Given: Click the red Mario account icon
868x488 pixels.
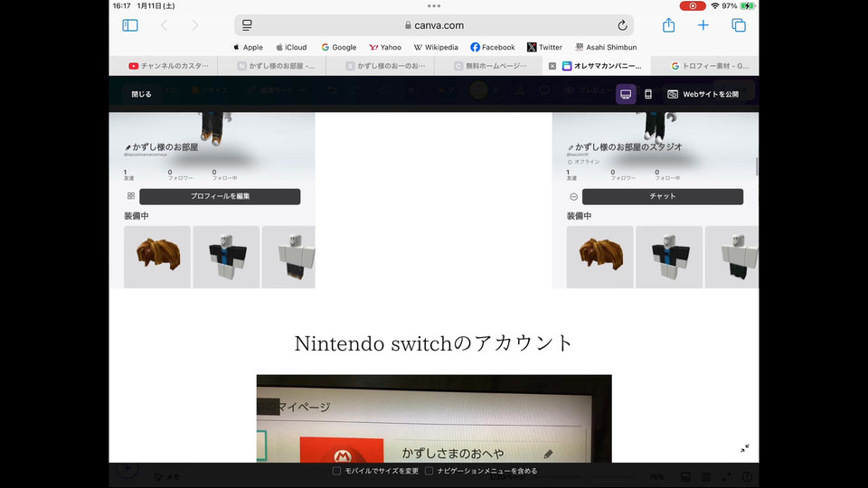Looking at the screenshot, I should pyautogui.click(x=342, y=450).
